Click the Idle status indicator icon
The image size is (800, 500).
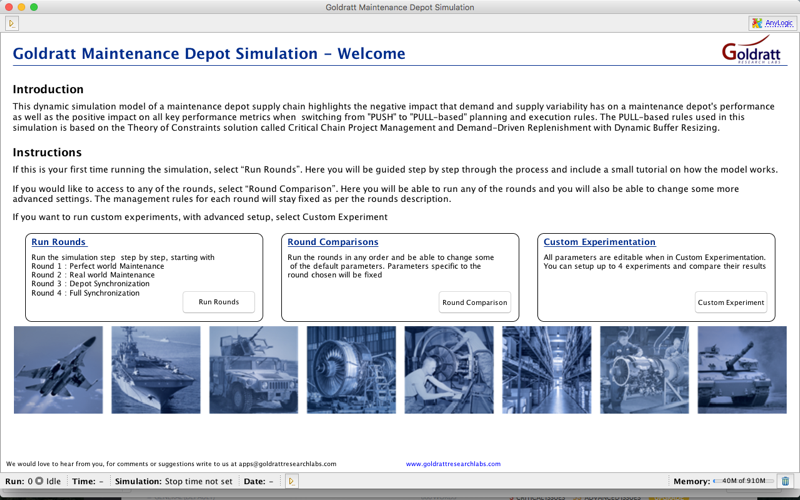point(39,481)
